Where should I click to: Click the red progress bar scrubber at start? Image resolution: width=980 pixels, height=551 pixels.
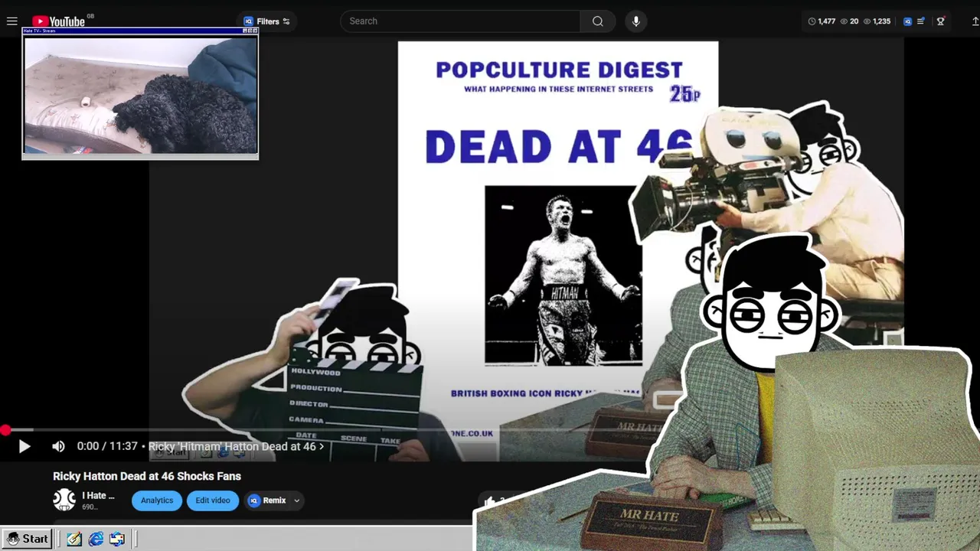[5, 431]
